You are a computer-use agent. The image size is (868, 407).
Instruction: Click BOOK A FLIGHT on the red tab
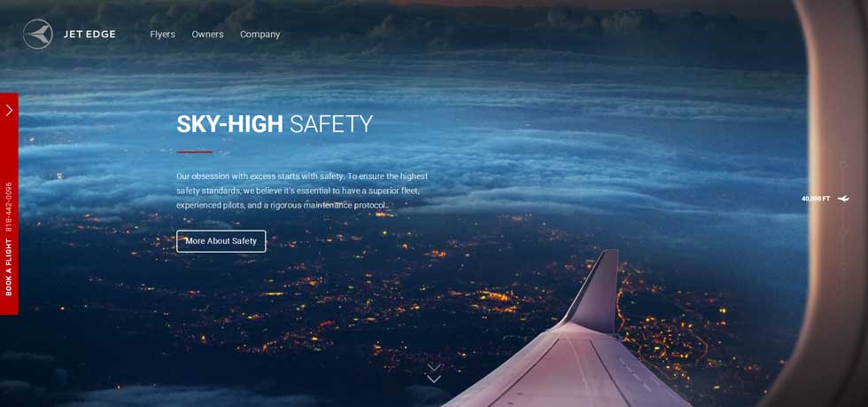pyautogui.click(x=9, y=267)
